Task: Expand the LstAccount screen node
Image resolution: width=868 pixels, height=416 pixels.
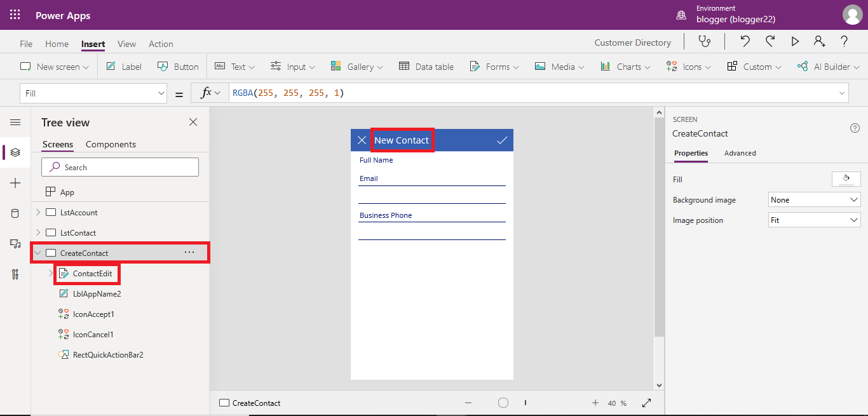Action: (37, 212)
